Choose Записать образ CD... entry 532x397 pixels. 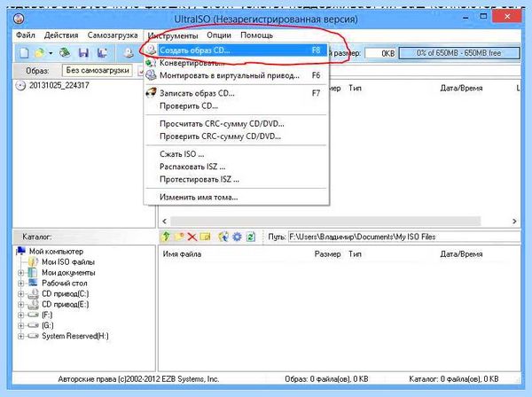(x=236, y=93)
